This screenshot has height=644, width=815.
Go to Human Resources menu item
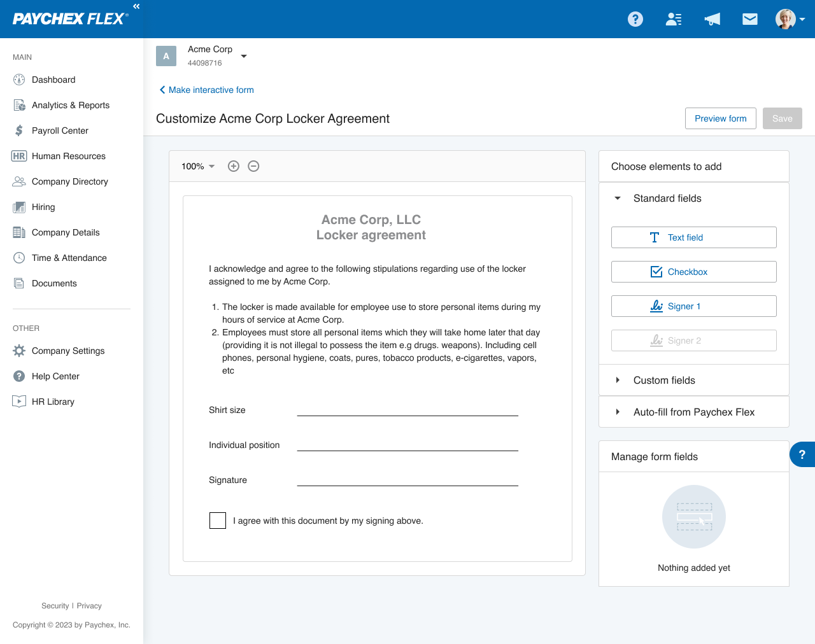click(69, 156)
